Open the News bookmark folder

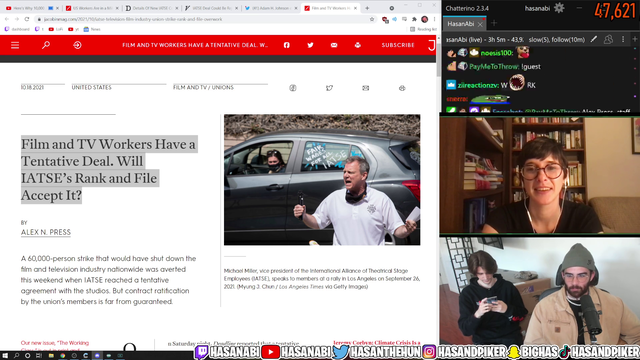point(92,29)
